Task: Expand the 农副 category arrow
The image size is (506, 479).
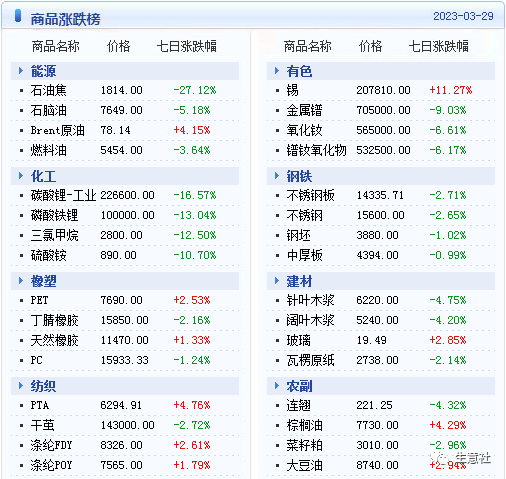Action: click(277, 386)
